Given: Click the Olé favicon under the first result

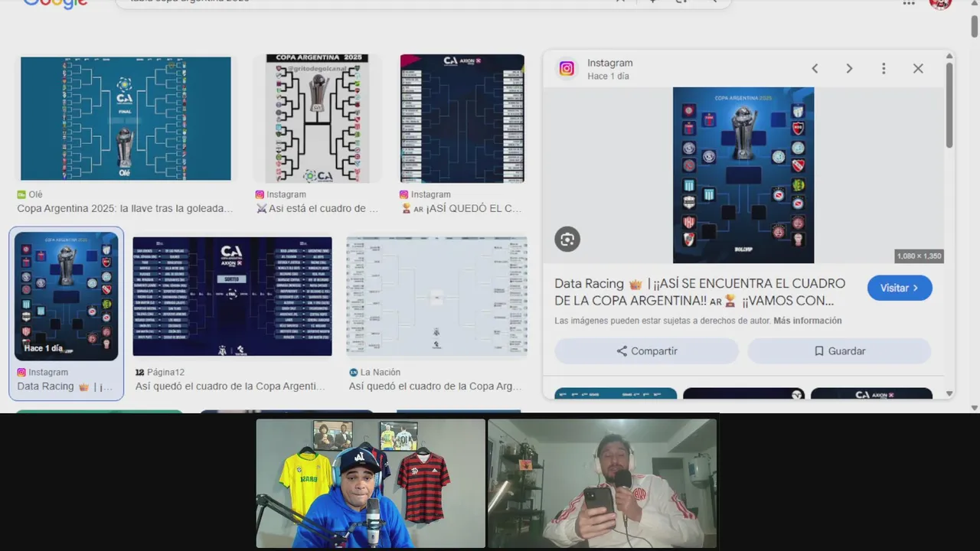Looking at the screenshot, I should pos(21,194).
